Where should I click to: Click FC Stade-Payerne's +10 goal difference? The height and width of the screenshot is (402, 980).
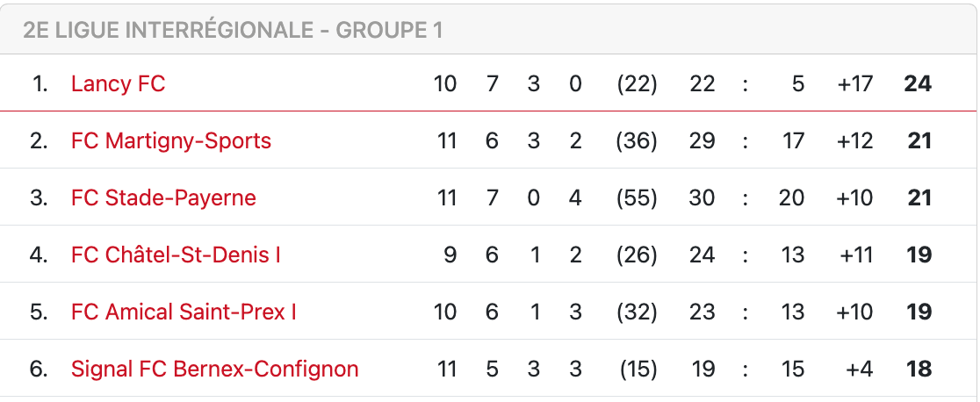click(854, 198)
